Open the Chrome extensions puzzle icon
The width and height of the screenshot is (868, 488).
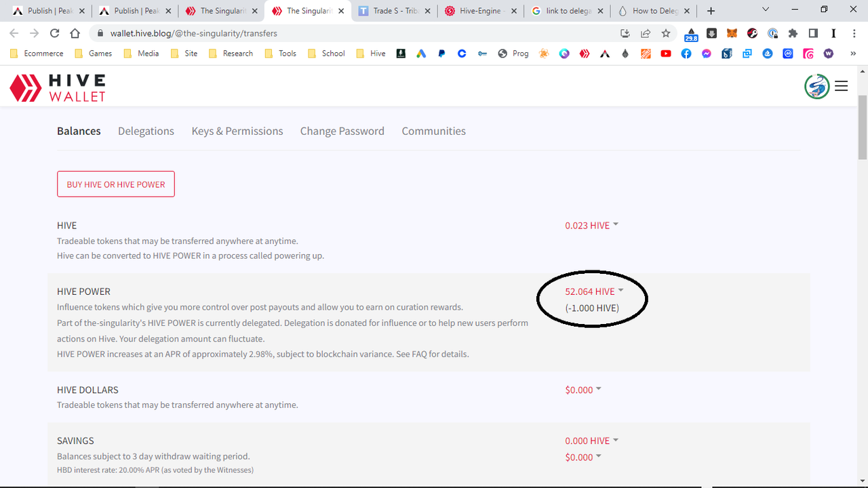(793, 33)
